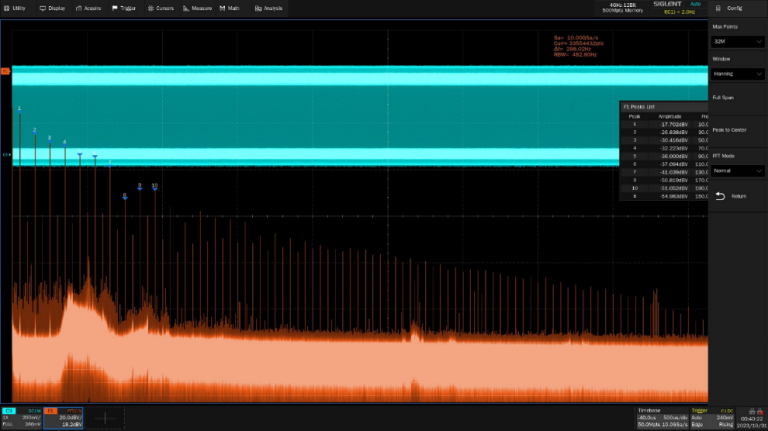The image size is (768, 431).
Task: Open the Utility menu
Action: pyautogui.click(x=15, y=7)
